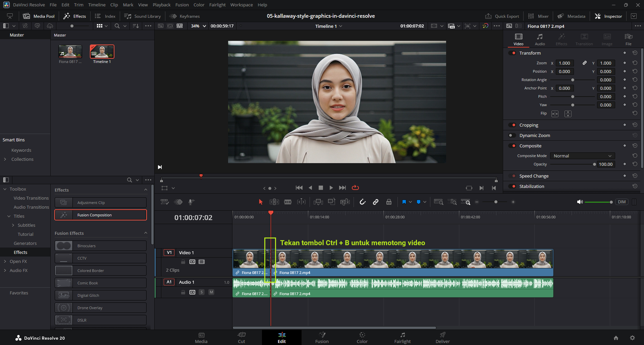The height and width of the screenshot is (345, 644).
Task: Click the Selection Mode arrow tool
Action: coord(261,202)
